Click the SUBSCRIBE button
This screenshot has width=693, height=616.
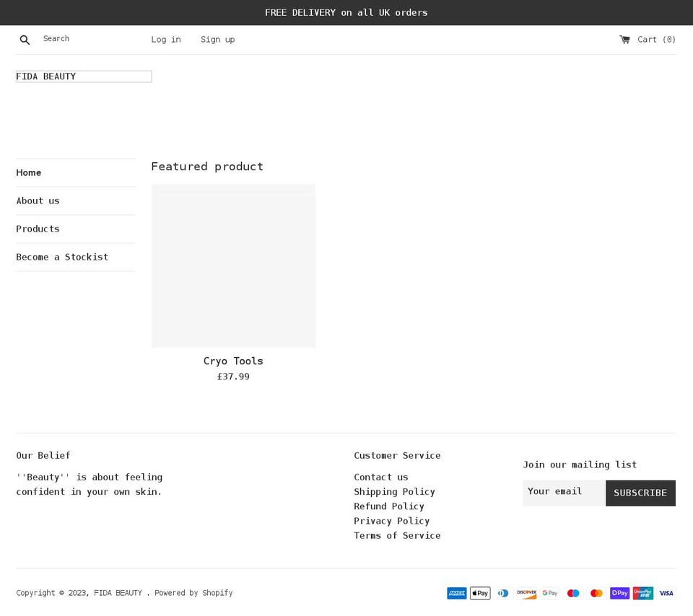(x=640, y=493)
